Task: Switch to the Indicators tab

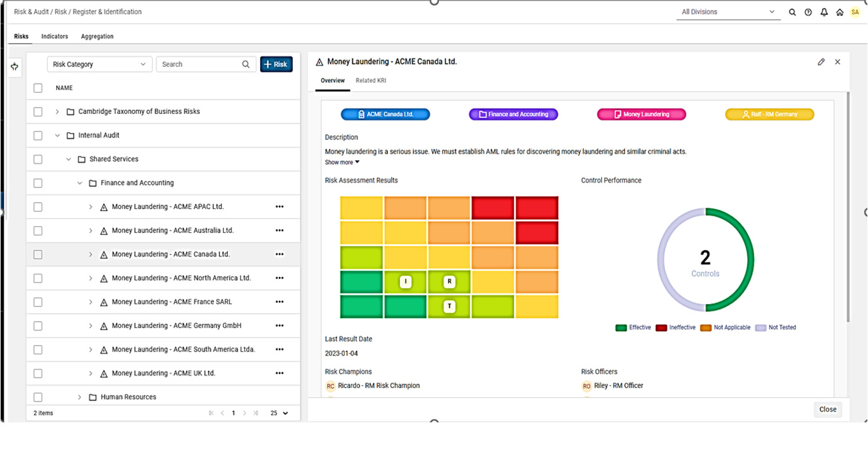Action: 54,37
